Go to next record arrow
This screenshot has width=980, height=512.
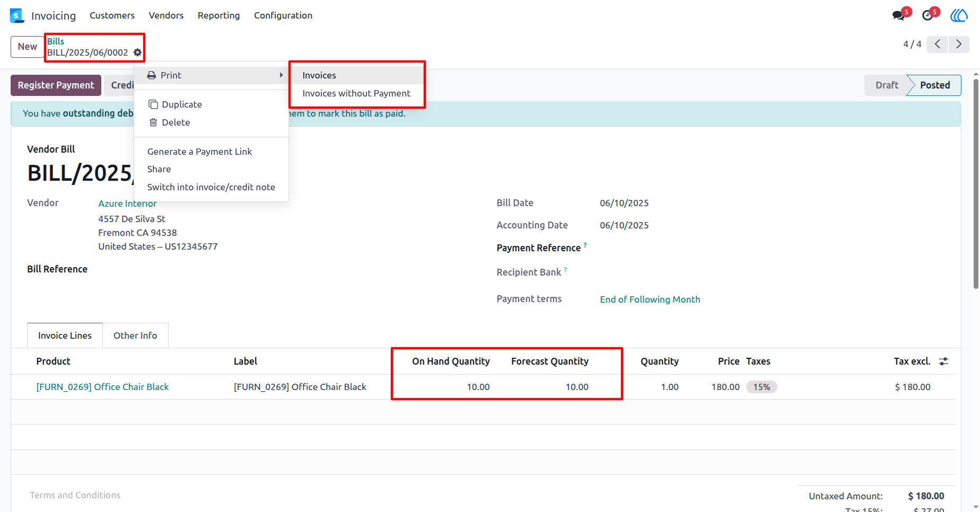(x=959, y=45)
